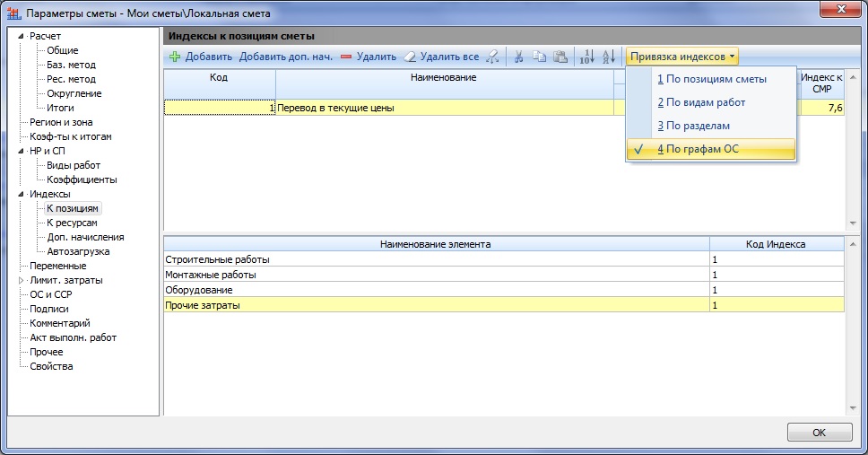Image resolution: width=868 pixels, height=455 pixels.
Task: Click the Cut scissors icon in toolbar
Action: (518, 57)
